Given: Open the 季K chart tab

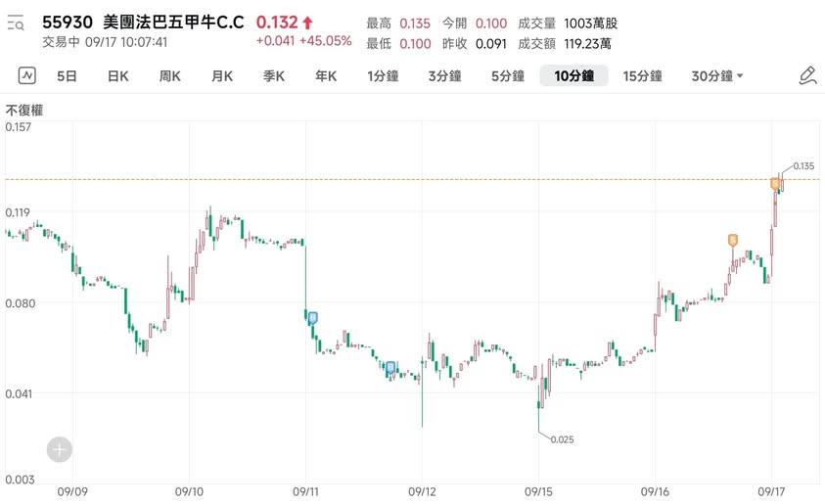Looking at the screenshot, I should pyautogui.click(x=274, y=75).
